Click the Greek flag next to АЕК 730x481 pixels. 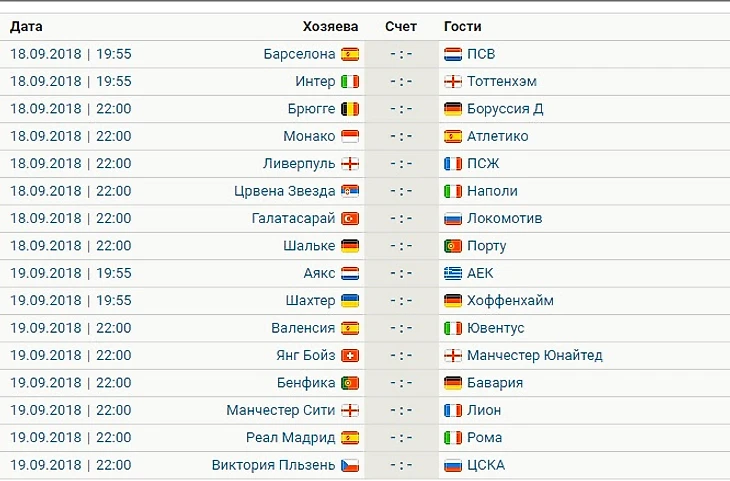(x=452, y=273)
